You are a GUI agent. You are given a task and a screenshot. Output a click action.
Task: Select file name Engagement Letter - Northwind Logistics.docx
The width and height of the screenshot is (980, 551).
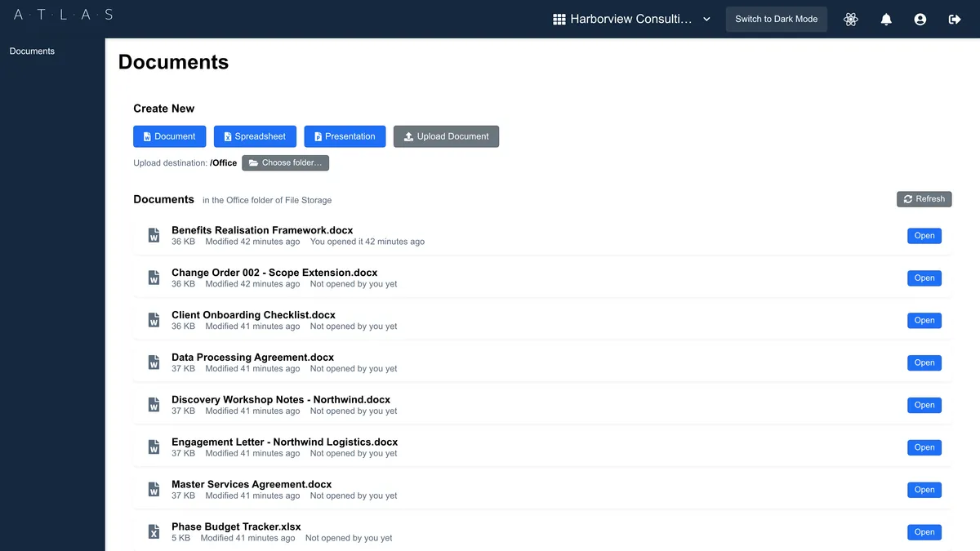pos(285,442)
